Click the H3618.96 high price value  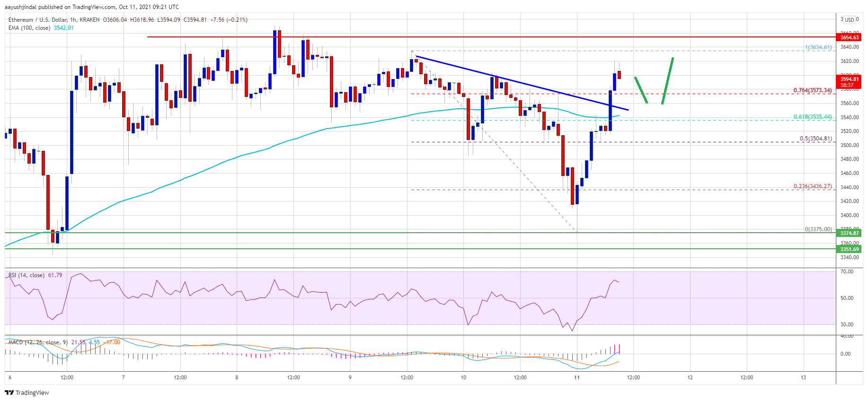click(x=142, y=20)
